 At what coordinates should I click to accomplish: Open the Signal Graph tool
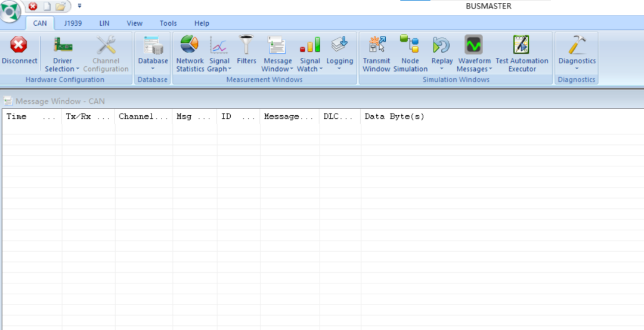click(x=219, y=55)
